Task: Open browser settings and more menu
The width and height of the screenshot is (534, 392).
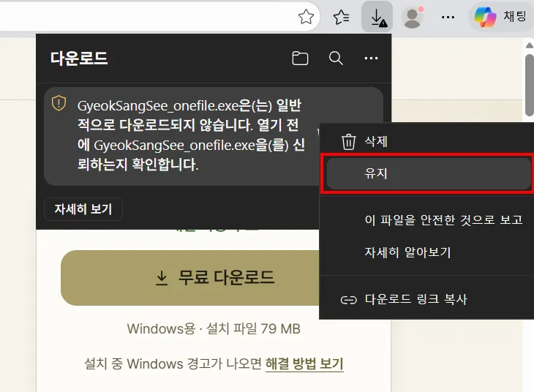Action: pos(448,17)
